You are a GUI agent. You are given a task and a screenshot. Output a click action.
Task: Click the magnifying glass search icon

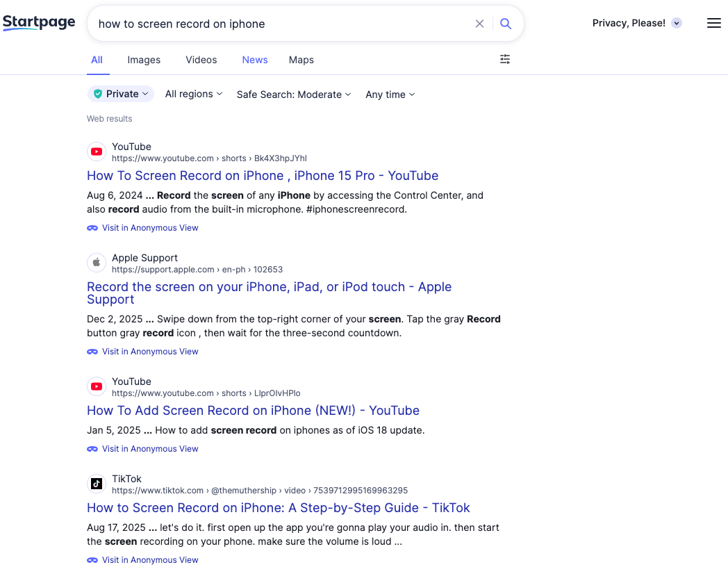(506, 24)
